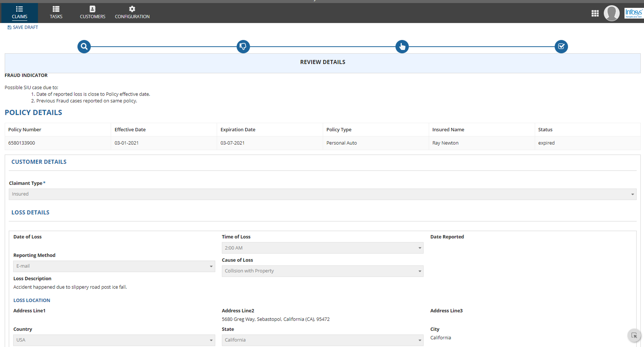Click the Personal Auto policy type
The width and height of the screenshot is (644, 347).
tap(341, 143)
